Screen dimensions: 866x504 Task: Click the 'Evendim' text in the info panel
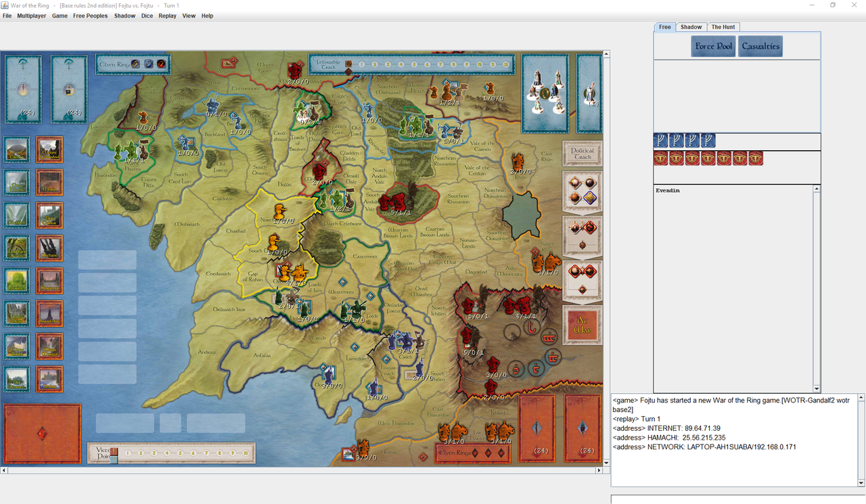tap(668, 191)
